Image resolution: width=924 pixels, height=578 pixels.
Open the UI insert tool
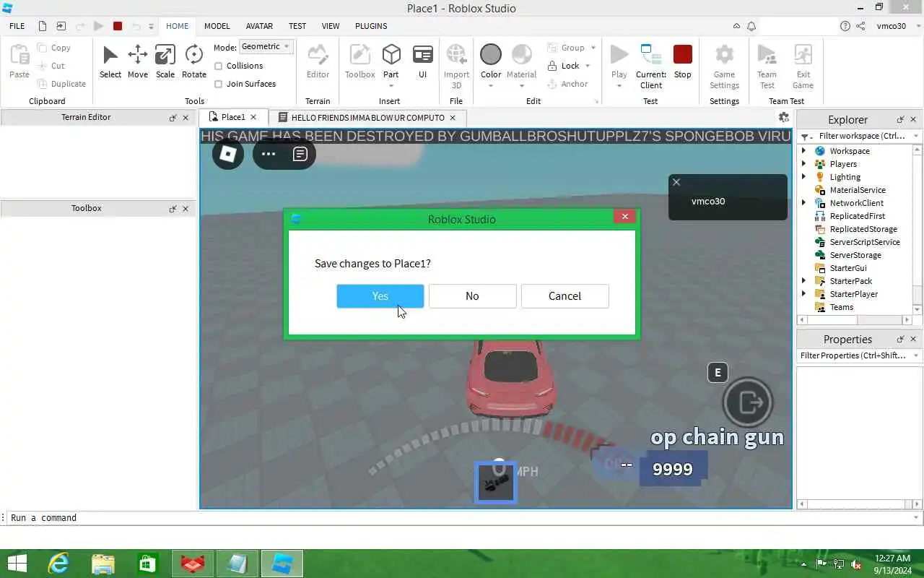coord(423,61)
